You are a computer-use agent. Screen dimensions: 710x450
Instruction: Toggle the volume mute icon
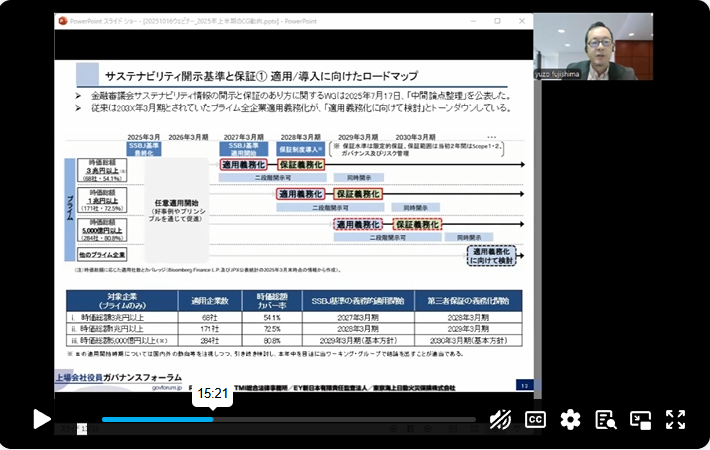tap(501, 419)
